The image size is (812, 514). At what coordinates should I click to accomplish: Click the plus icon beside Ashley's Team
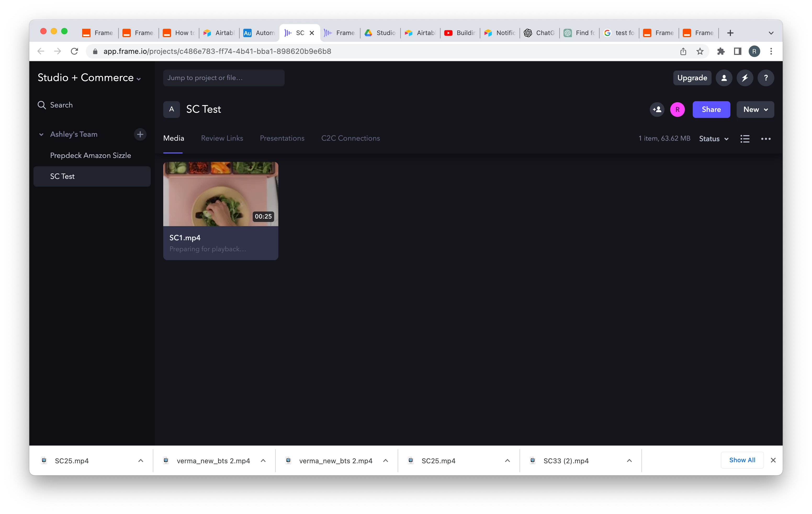coord(140,134)
